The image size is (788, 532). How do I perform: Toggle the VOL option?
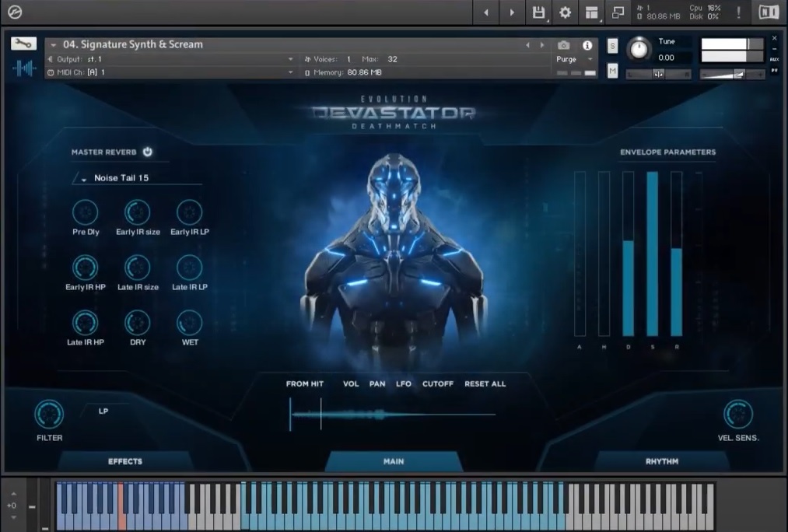pos(351,383)
